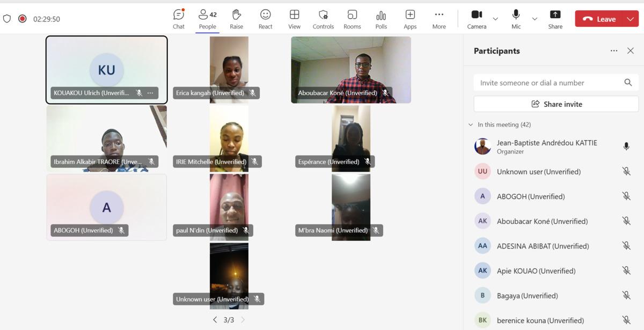Click the red recording indicator
This screenshot has height=330, width=644.
[x=23, y=19]
